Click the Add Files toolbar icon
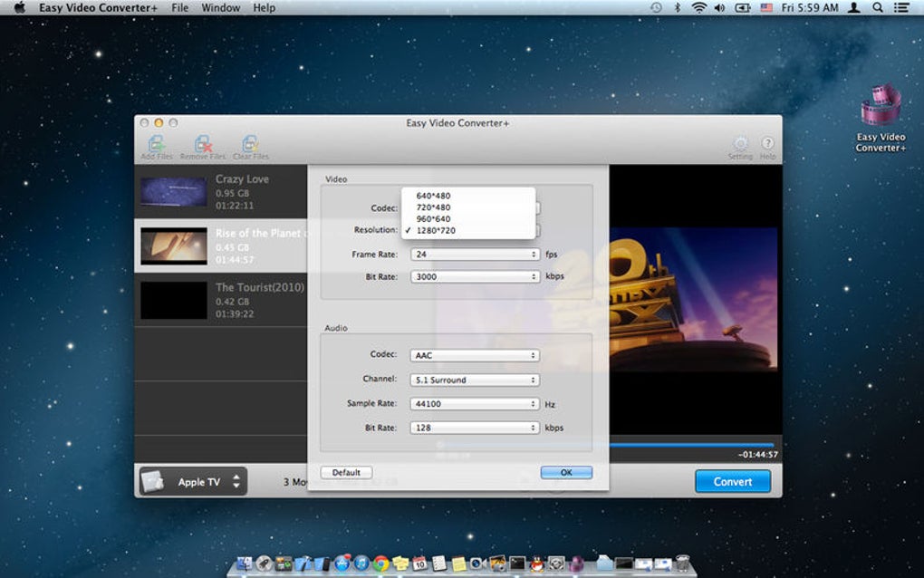 click(x=156, y=145)
